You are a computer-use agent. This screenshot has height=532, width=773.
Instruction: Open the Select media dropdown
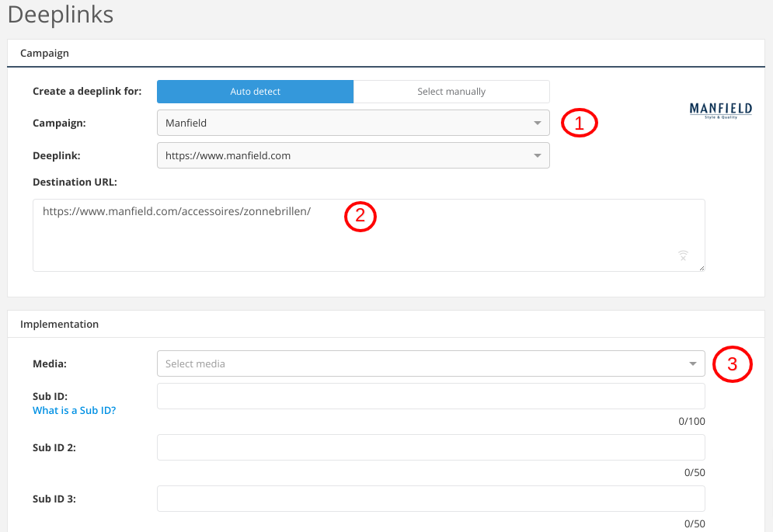[x=430, y=363]
